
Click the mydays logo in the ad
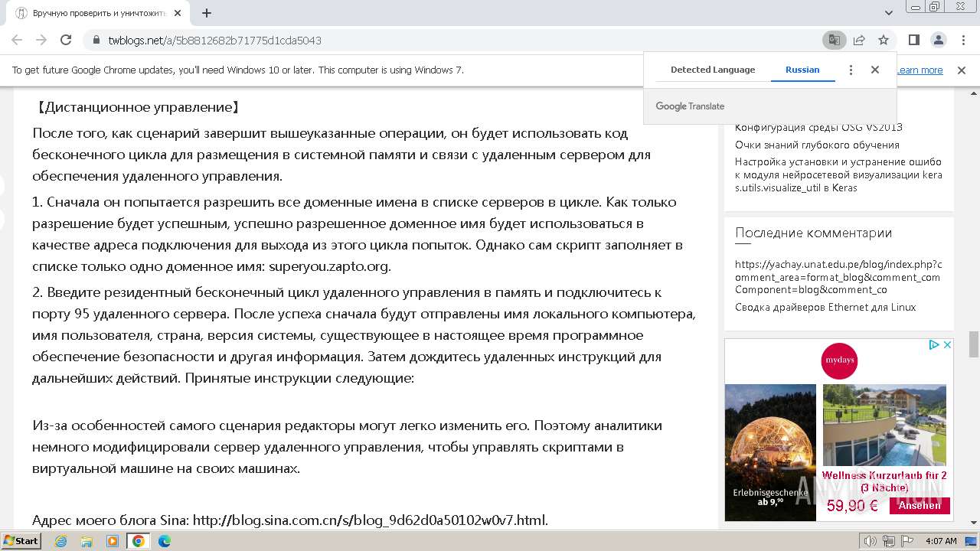coord(839,361)
